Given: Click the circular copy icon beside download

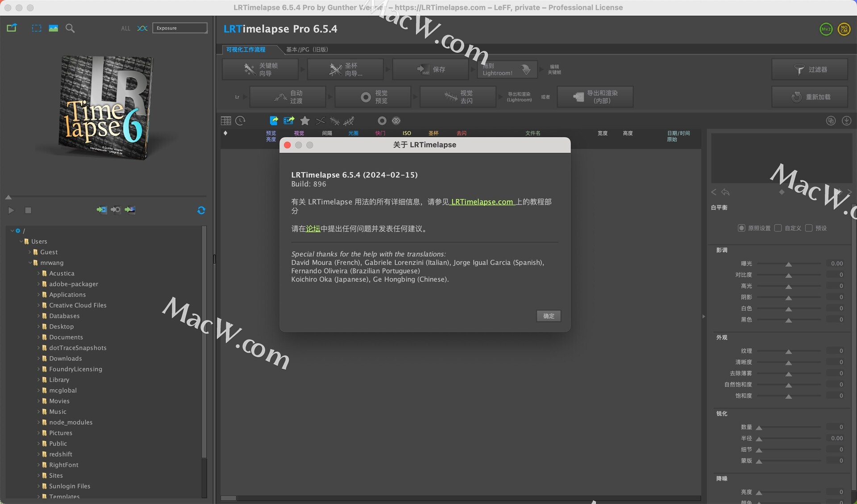Looking at the screenshot, I should pyautogui.click(x=831, y=121).
